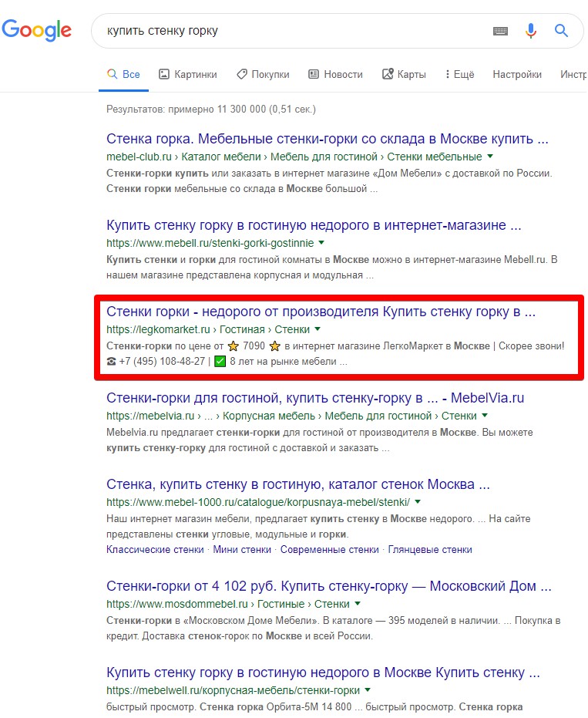This screenshot has height=718, width=588.
Task: Click the https://www.mebell.ru/stenki-gorki-gostinnie URL text
Action: coord(210,243)
